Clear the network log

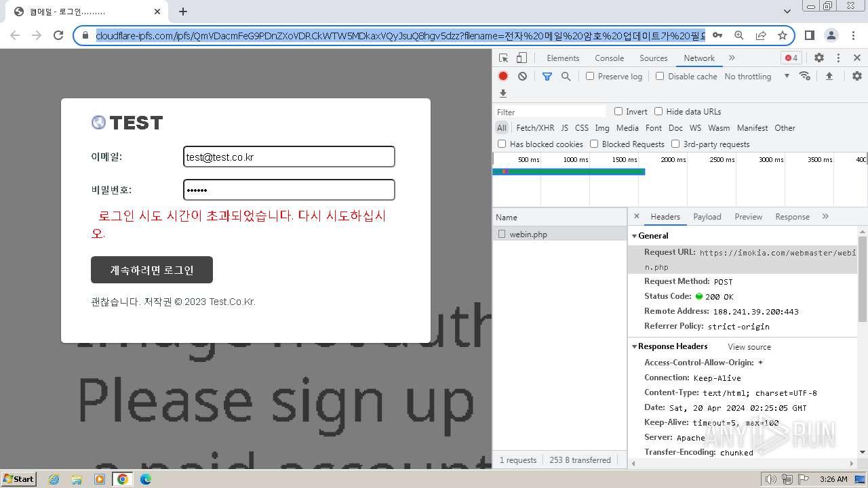coord(522,77)
